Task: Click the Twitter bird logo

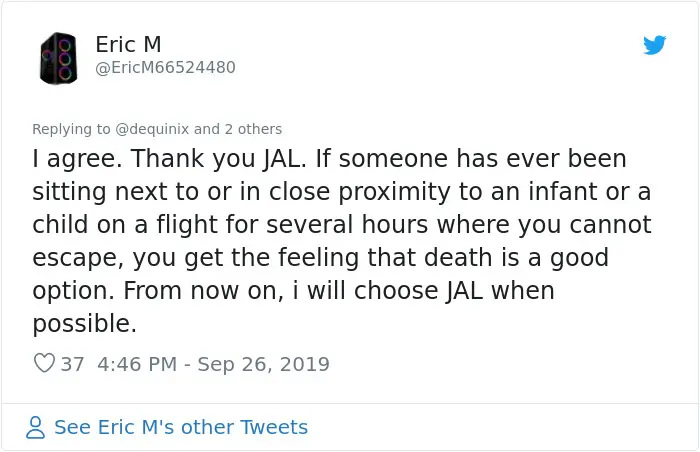Action: click(654, 45)
